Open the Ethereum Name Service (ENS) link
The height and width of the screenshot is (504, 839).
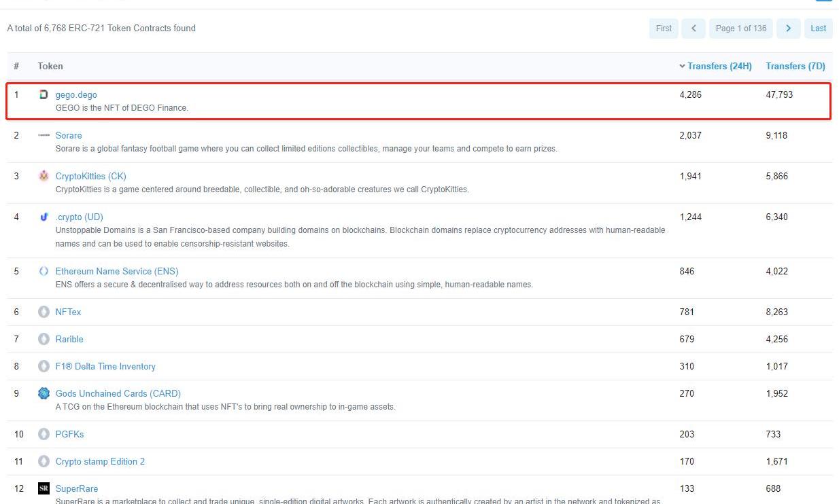[117, 272]
